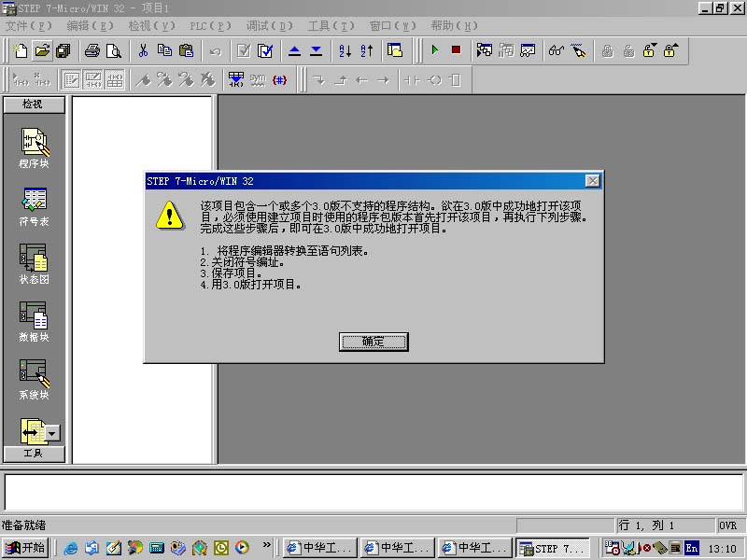Click the Program Status toolbar icon

(485, 50)
